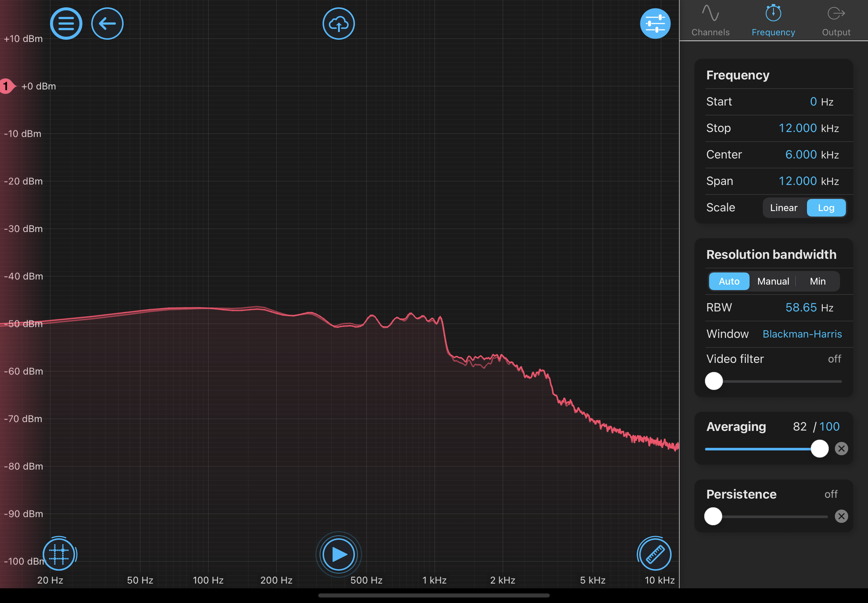The height and width of the screenshot is (603, 868).
Task: Open the grid cursors button
Action: click(59, 554)
